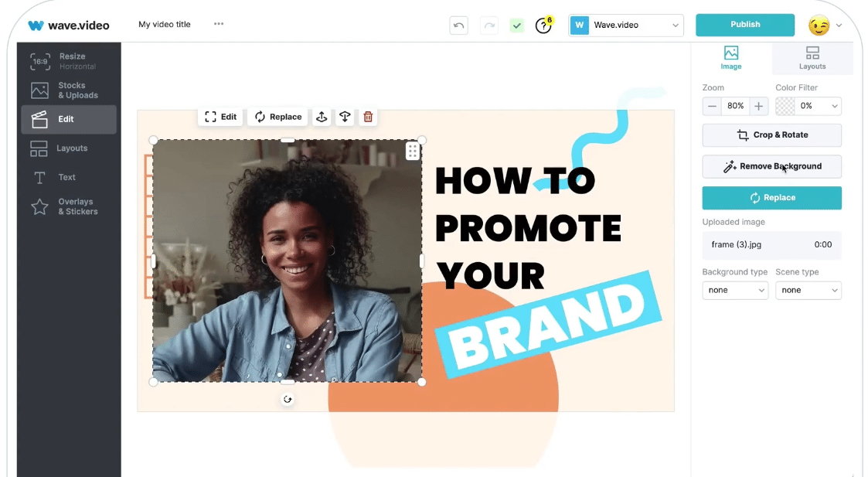Open the Text sidebar panel

pos(69,177)
